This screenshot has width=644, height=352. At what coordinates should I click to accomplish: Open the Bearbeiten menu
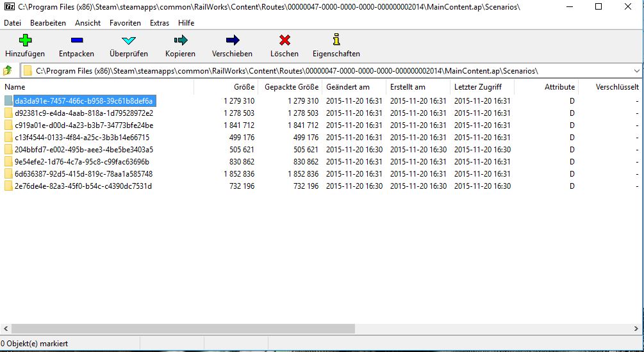click(47, 23)
